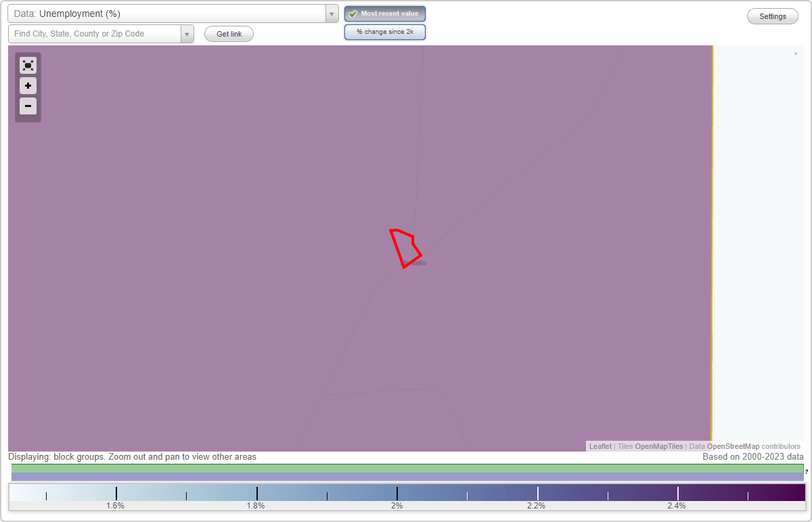Open the OpenMapTiles attribution link
The image size is (812, 522).
658,446
